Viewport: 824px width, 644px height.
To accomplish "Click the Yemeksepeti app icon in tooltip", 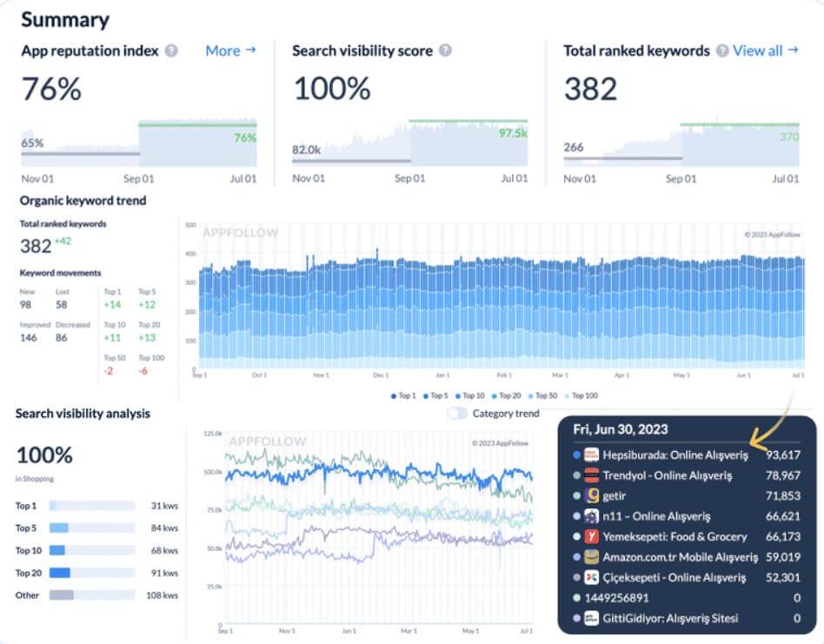I will pyautogui.click(x=592, y=536).
